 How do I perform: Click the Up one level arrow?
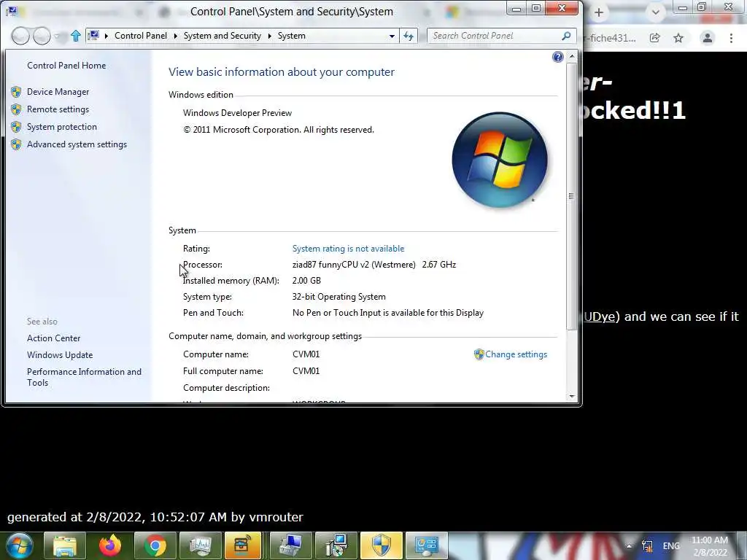point(75,36)
